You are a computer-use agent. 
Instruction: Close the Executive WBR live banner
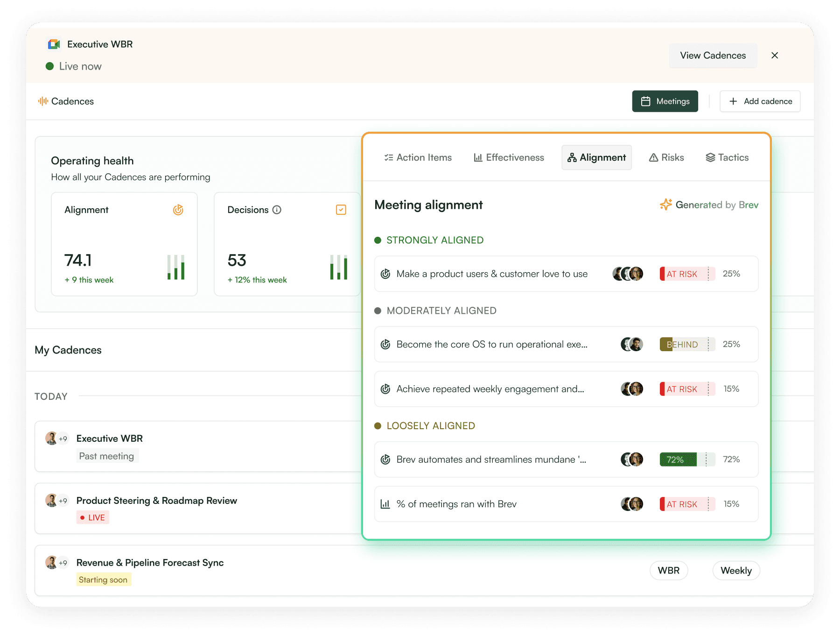click(x=775, y=56)
